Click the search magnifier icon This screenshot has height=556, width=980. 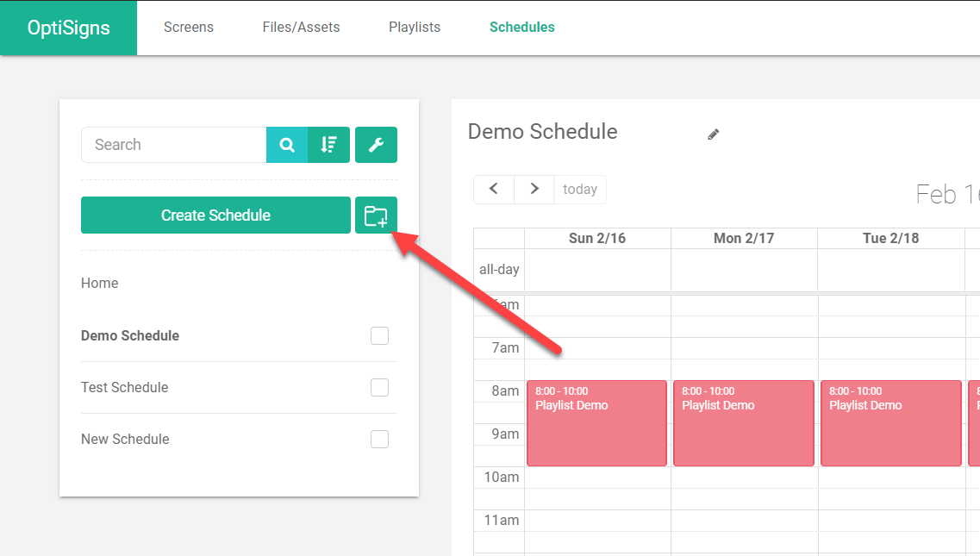click(x=287, y=145)
